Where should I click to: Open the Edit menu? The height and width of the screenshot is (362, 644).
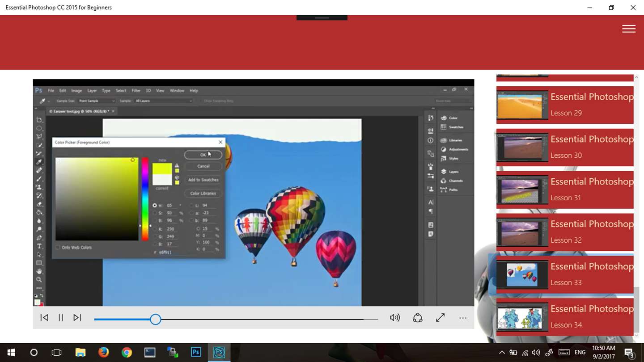click(x=63, y=90)
